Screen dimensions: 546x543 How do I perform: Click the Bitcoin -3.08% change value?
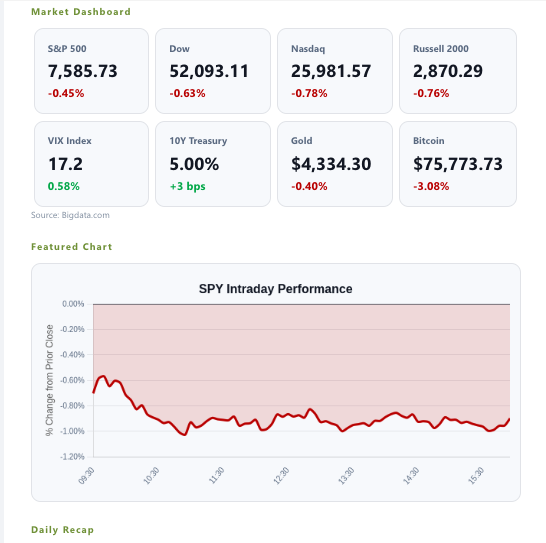click(x=431, y=186)
